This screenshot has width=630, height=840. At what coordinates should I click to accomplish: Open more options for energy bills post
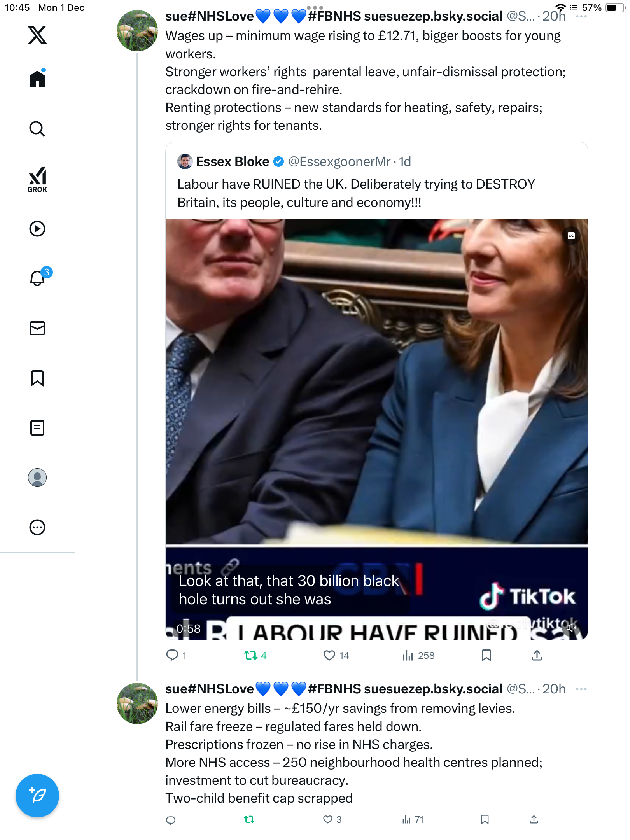581,689
